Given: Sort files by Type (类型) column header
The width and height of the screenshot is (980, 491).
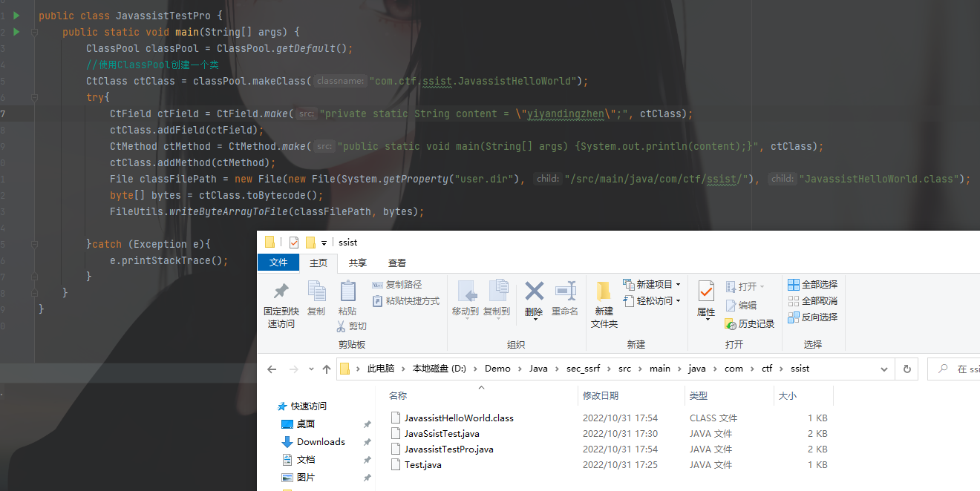Looking at the screenshot, I should pyautogui.click(x=730, y=396).
